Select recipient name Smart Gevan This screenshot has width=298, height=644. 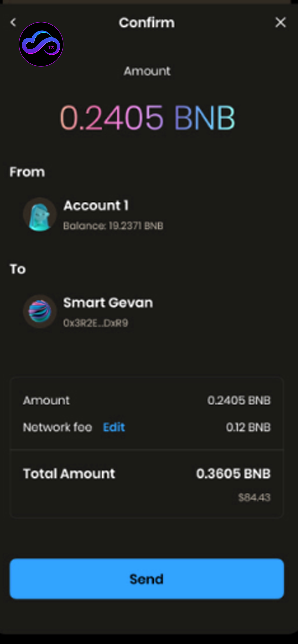[x=108, y=303]
